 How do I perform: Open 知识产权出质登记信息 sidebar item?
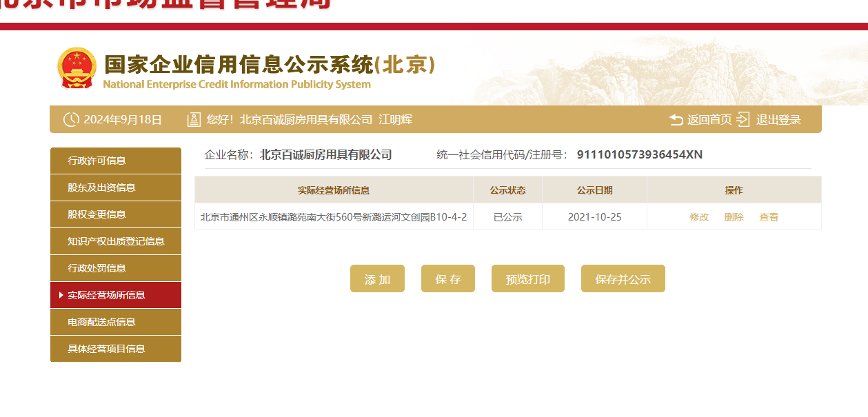(116, 241)
